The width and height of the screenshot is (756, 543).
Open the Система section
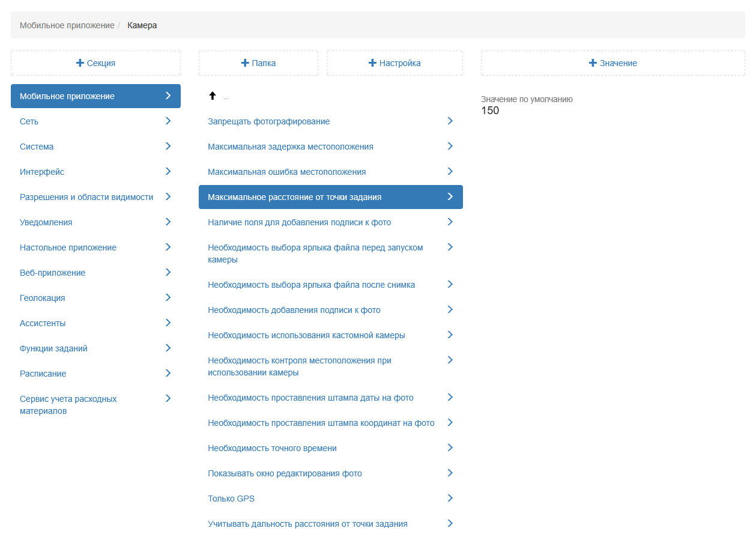pos(37,147)
